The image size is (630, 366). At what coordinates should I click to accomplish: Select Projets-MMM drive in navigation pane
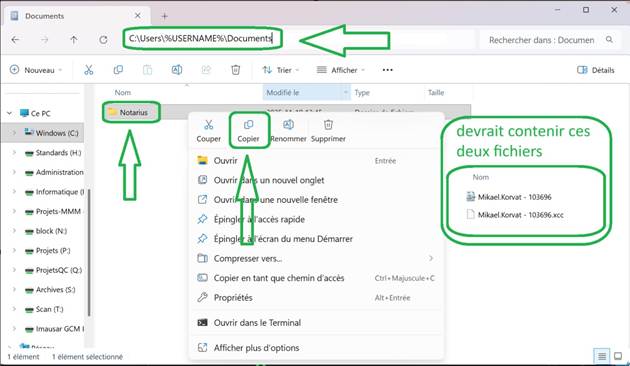(x=58, y=211)
